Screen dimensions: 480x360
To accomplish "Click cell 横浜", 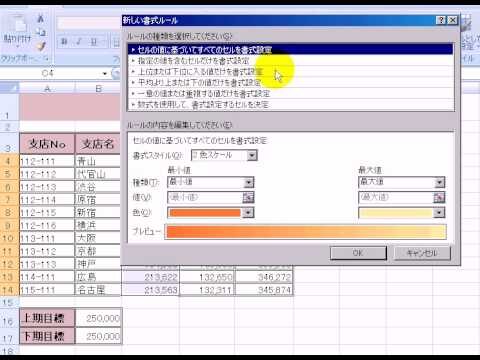I will 98,226.
